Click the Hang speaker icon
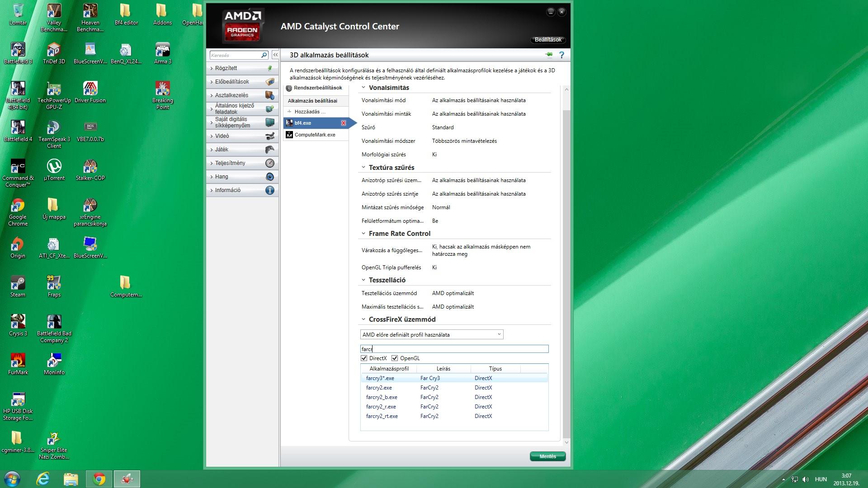868x488 pixels. (x=270, y=177)
